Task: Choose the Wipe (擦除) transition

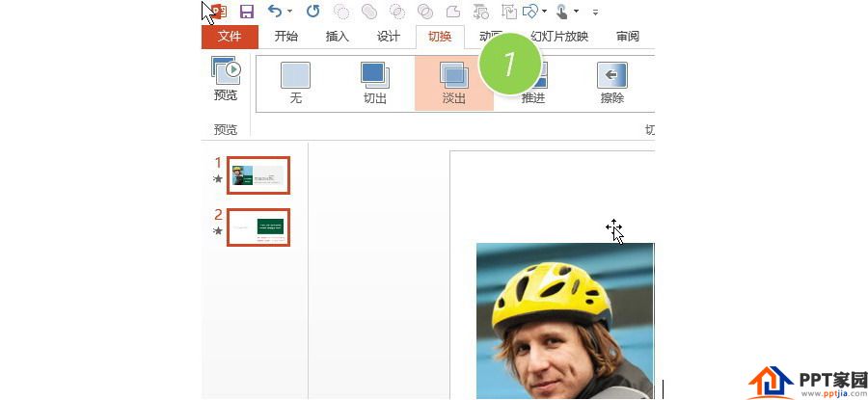Action: click(x=611, y=82)
